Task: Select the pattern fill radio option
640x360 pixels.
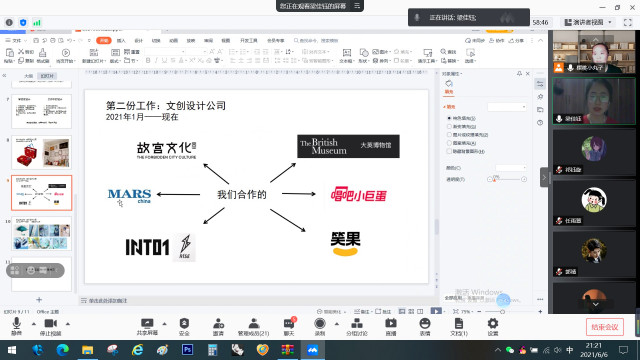Action: [449, 143]
